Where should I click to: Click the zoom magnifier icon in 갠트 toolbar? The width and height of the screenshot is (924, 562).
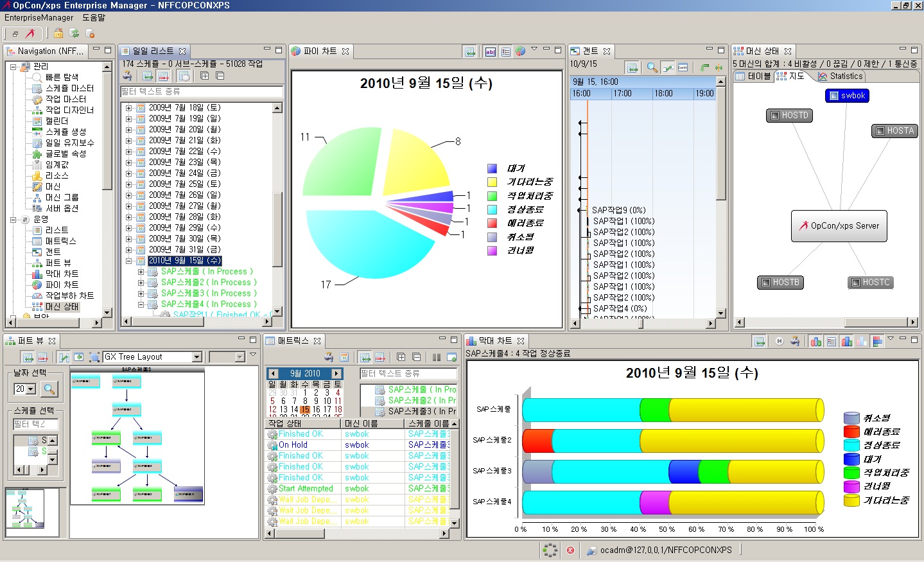tap(652, 67)
